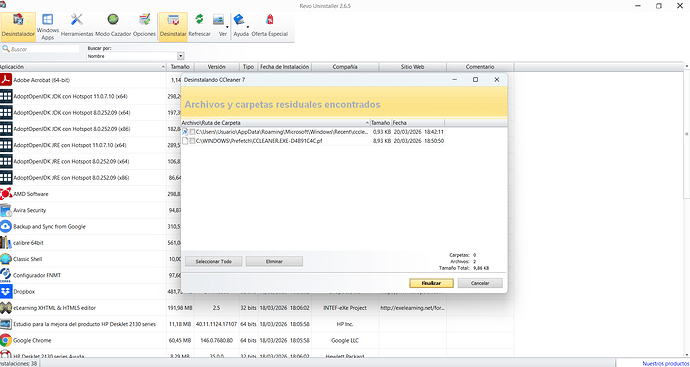Viewport: 690px width, 367px height.
Task: Click the Google LLC company cell
Action: tap(345, 341)
